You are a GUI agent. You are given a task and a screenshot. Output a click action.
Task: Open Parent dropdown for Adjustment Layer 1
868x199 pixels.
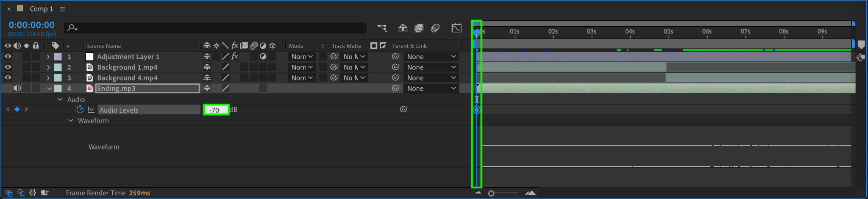(x=431, y=57)
